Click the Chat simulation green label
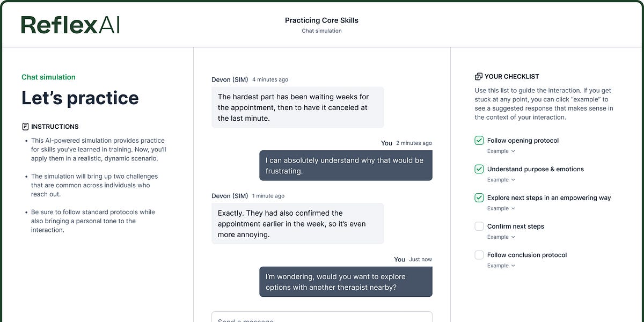Image resolution: width=644 pixels, height=322 pixels. pos(48,77)
